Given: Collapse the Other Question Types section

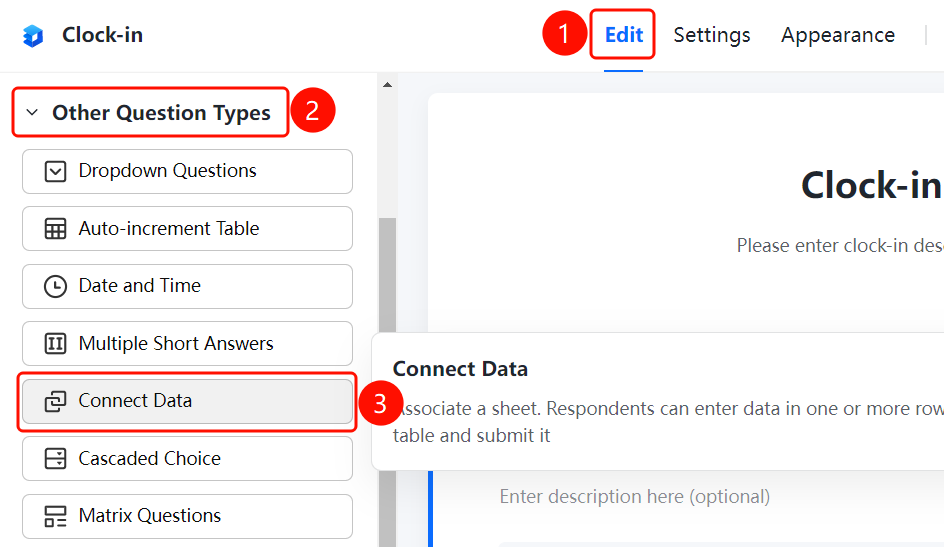Looking at the screenshot, I should [150, 113].
